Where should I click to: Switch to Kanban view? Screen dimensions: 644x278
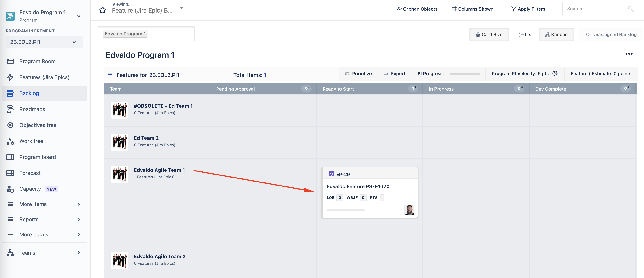pos(556,35)
